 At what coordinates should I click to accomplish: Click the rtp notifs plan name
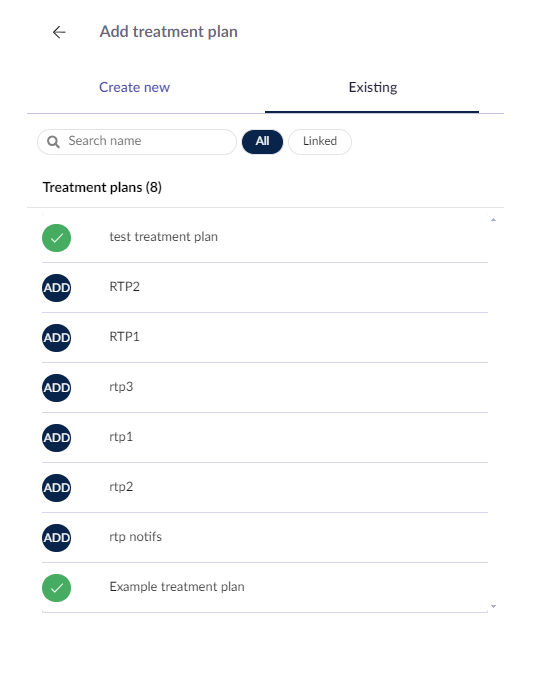tap(135, 537)
